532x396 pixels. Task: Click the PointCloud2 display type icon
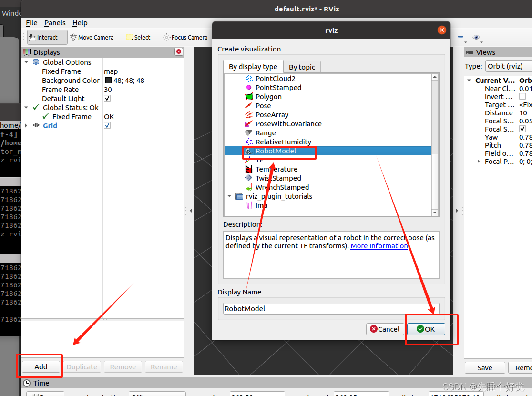[x=249, y=78]
